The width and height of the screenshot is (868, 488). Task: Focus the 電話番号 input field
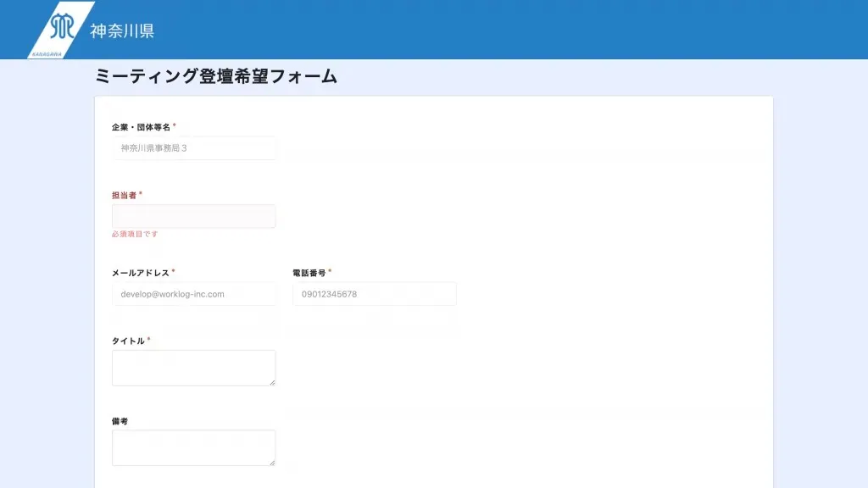coord(375,294)
